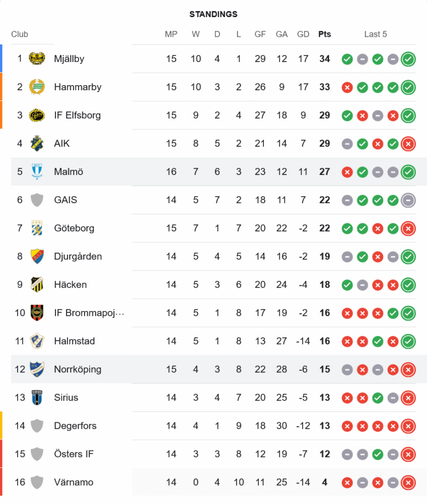Click the Häcken club badge

pyautogui.click(x=37, y=285)
